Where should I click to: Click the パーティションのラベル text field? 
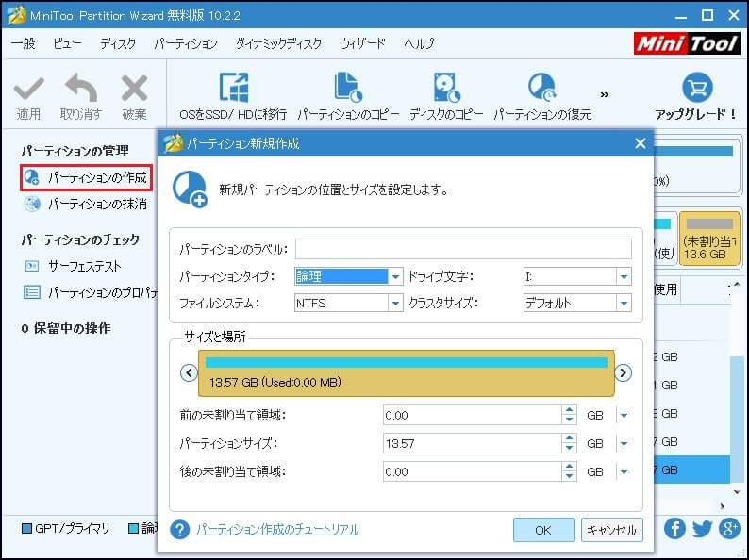(463, 249)
